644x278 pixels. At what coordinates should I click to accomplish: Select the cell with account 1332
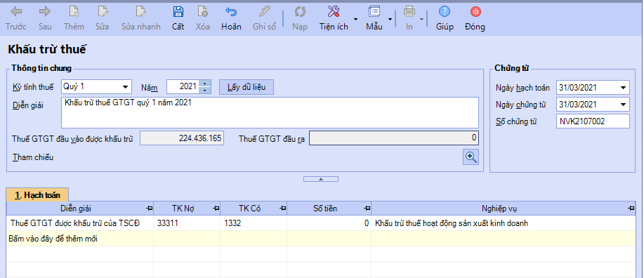[x=254, y=223]
